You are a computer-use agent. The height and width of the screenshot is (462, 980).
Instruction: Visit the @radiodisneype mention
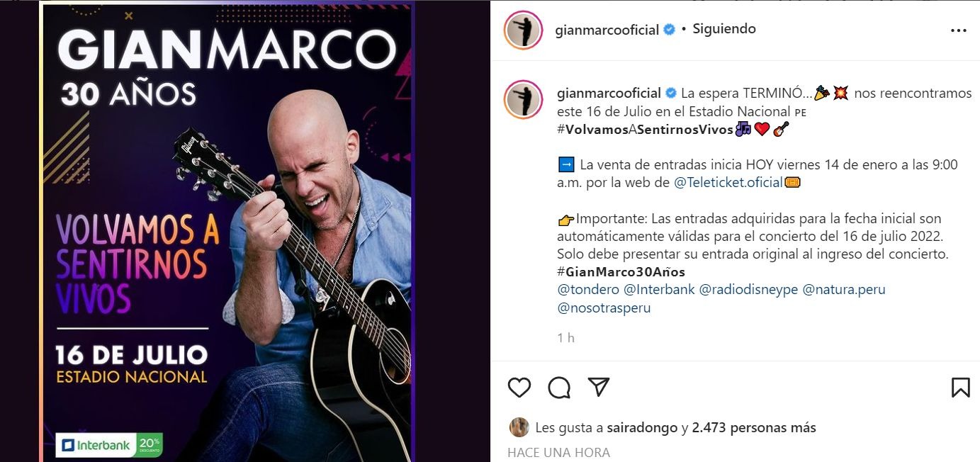click(748, 290)
